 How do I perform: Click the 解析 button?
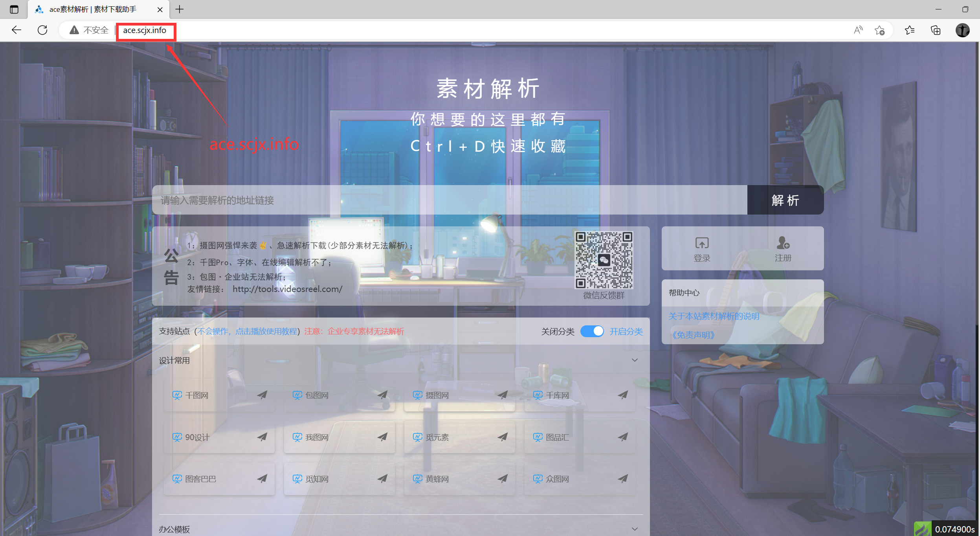point(785,200)
